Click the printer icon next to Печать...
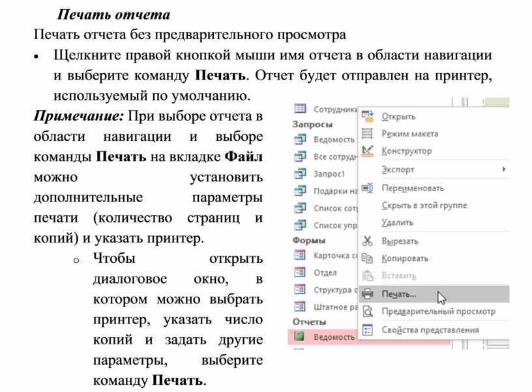 click(367, 294)
